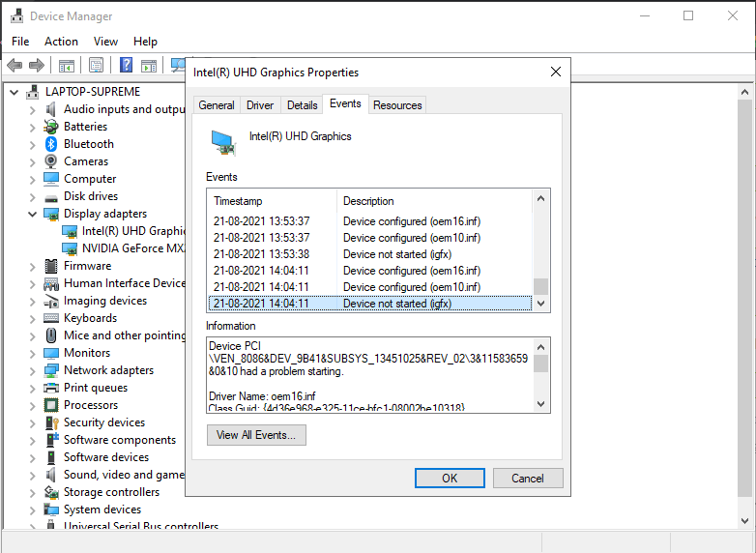
Task: Open the View menu
Action: (x=105, y=42)
